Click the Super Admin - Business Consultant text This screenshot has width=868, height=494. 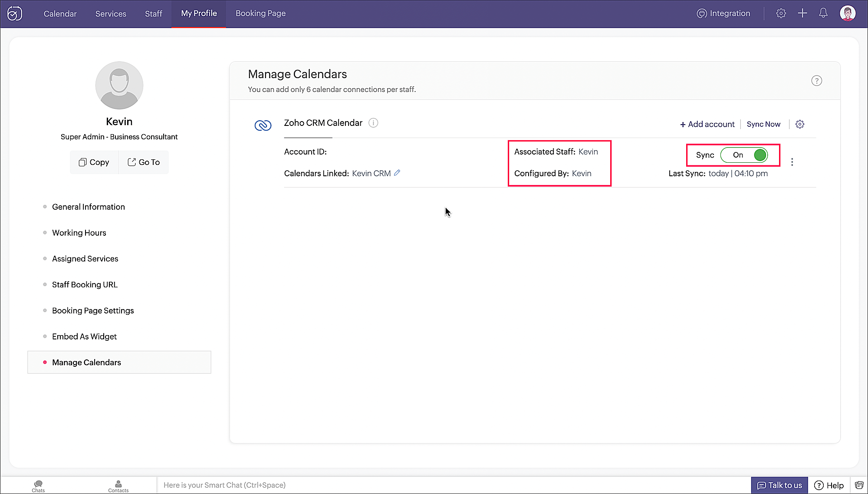click(119, 137)
